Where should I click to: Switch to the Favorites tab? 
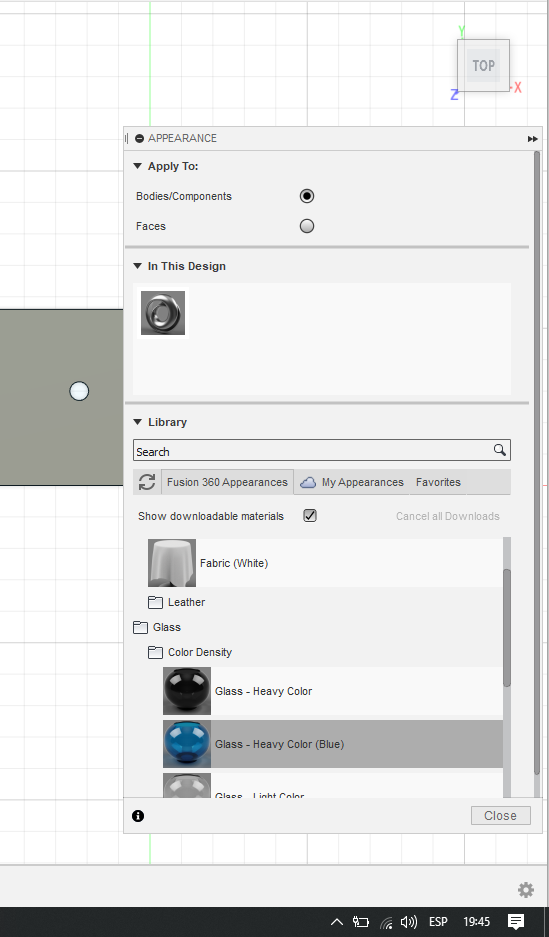point(438,482)
